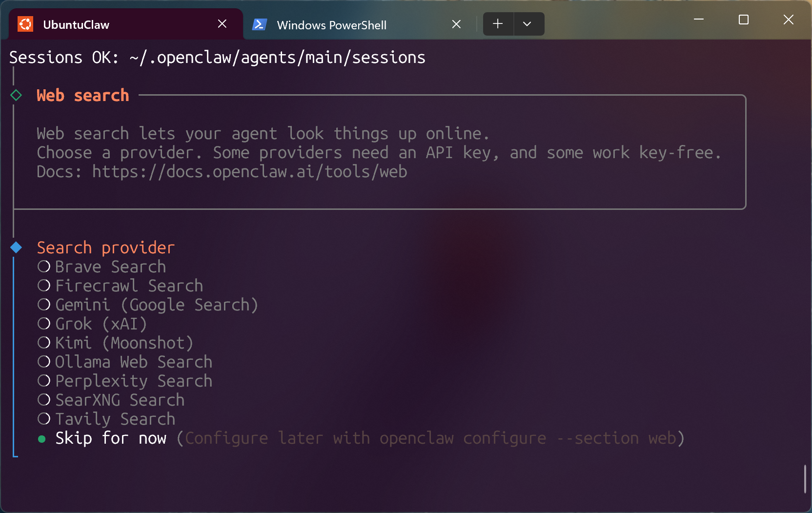This screenshot has width=812, height=513.
Task: Select Grok (xAI) radio option
Action: pos(92,324)
